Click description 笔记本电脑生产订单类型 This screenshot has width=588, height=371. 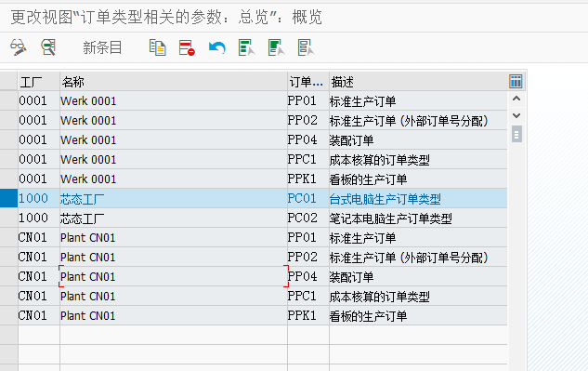[391, 219]
